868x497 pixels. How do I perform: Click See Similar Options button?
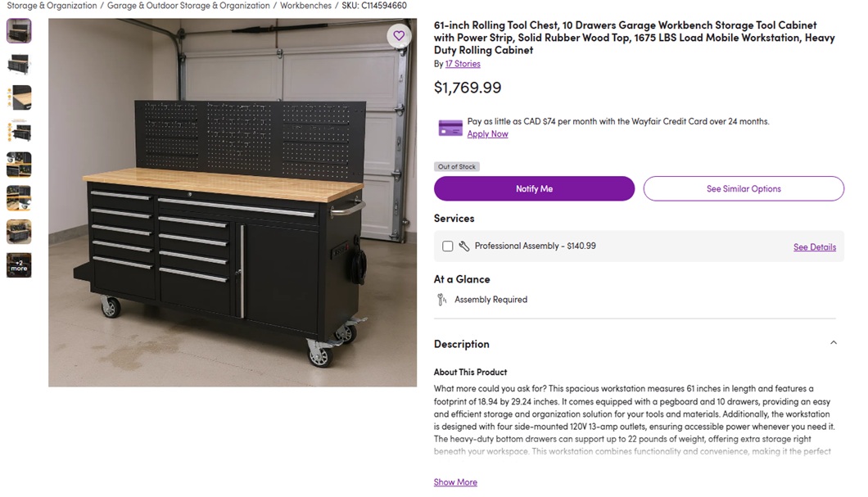(x=744, y=189)
